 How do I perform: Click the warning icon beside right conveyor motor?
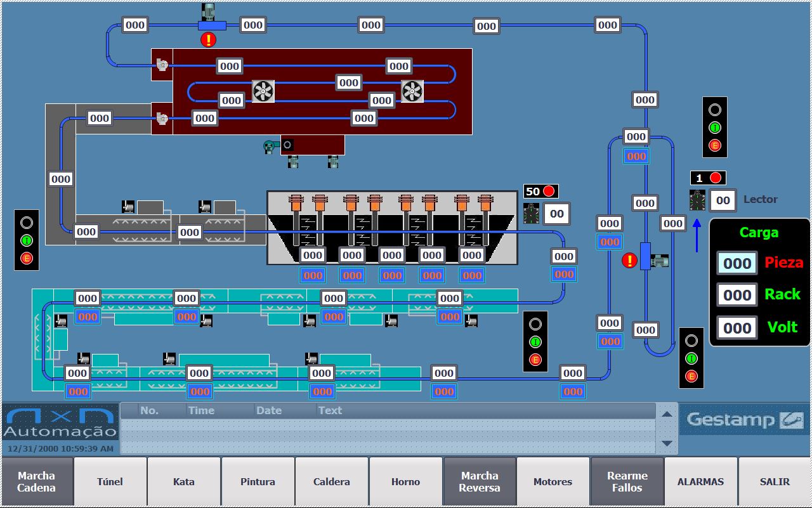629,260
